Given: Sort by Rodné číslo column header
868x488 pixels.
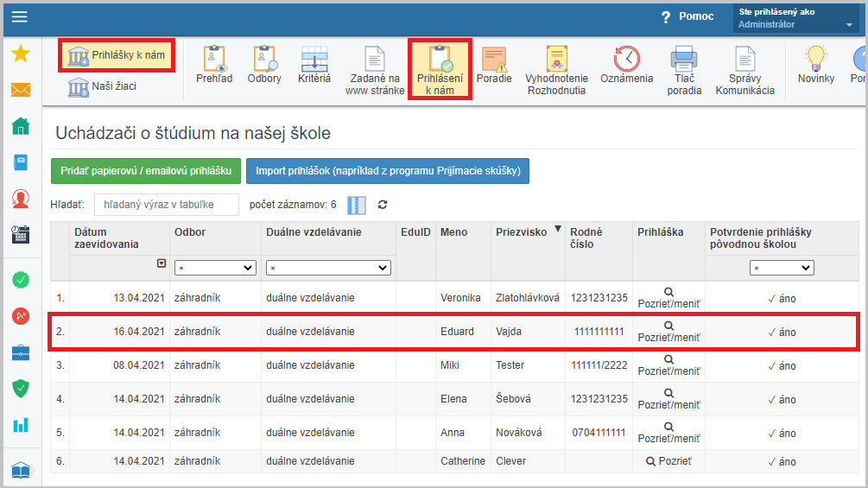Looking at the screenshot, I should pyautogui.click(x=586, y=238).
